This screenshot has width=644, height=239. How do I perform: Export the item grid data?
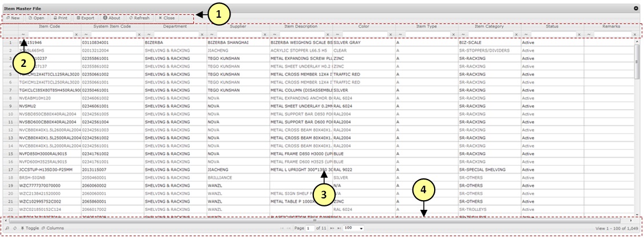[x=85, y=18]
